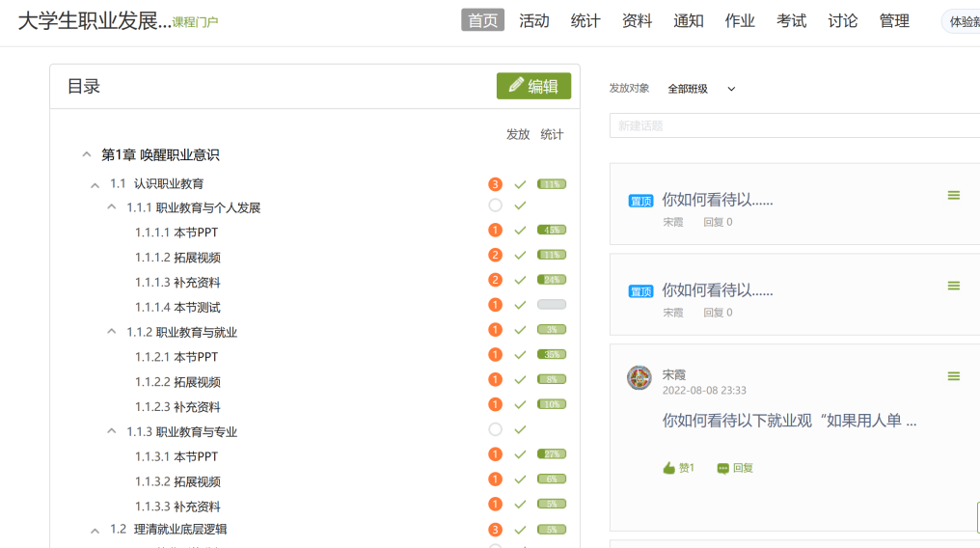Image resolution: width=980 pixels, height=548 pixels.
Task: Toggle release circle for 1.1.1 职业教育与个人发展
Action: [x=495, y=205]
